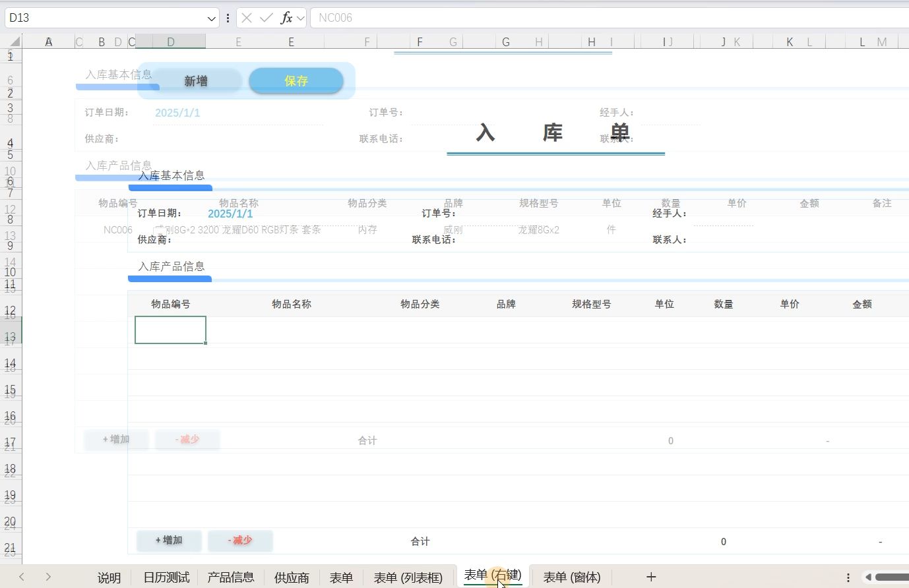
Task: Click the empty 物品编号 input cell
Action: [x=170, y=330]
